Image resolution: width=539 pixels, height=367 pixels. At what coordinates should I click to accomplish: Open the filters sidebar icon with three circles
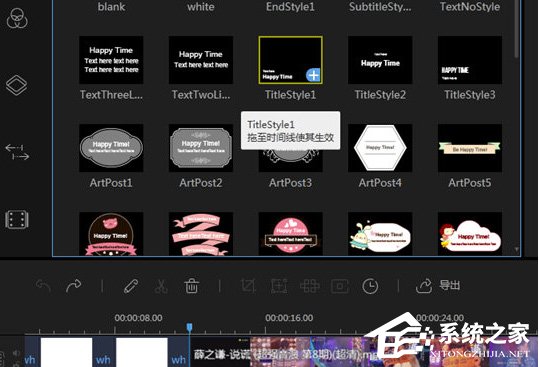pyautogui.click(x=17, y=18)
